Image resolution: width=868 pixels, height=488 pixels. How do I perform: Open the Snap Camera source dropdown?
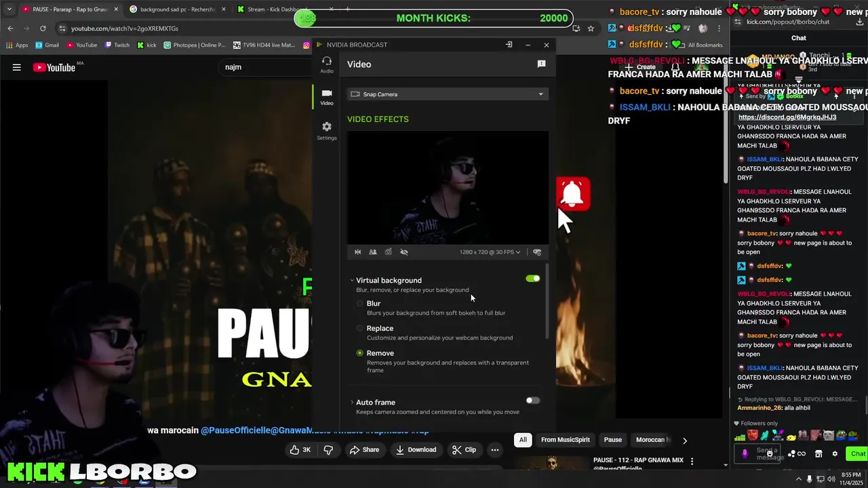tap(448, 94)
